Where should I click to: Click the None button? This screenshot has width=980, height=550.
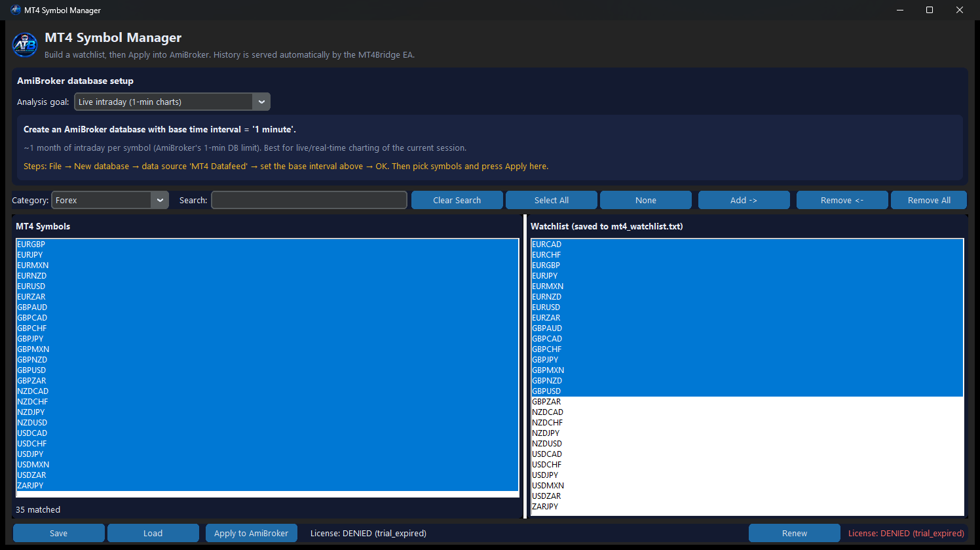(646, 200)
